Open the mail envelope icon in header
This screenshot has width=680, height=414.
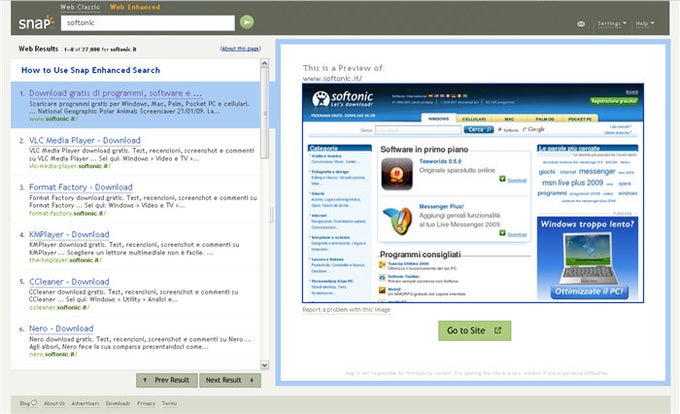pos(581,24)
